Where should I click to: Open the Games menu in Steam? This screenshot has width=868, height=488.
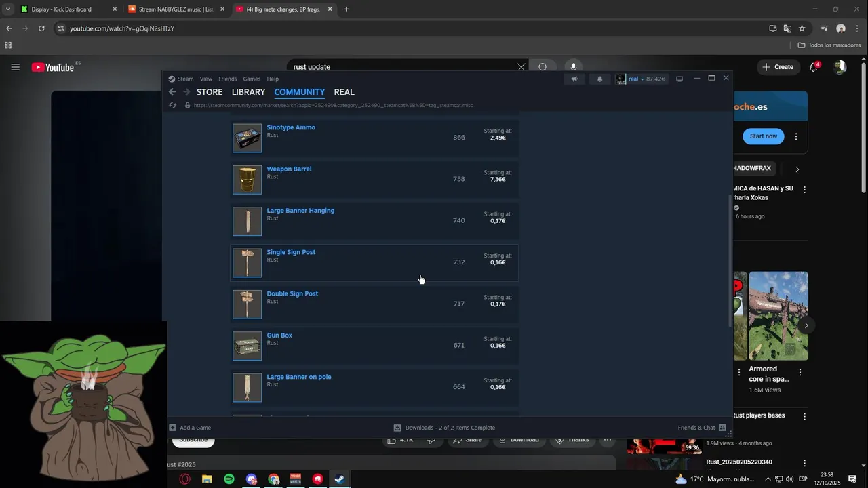[252, 79]
